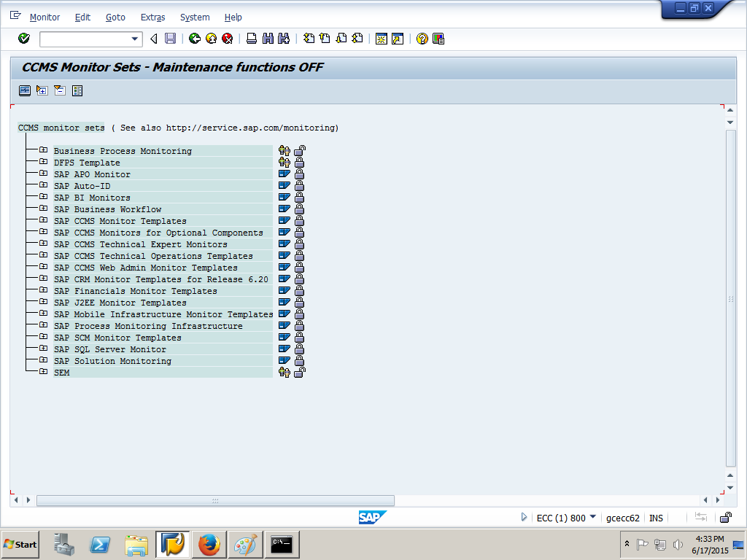Click the Load monitor icon in application toolbar
Viewport: 747px width, 560px height.
click(x=25, y=90)
